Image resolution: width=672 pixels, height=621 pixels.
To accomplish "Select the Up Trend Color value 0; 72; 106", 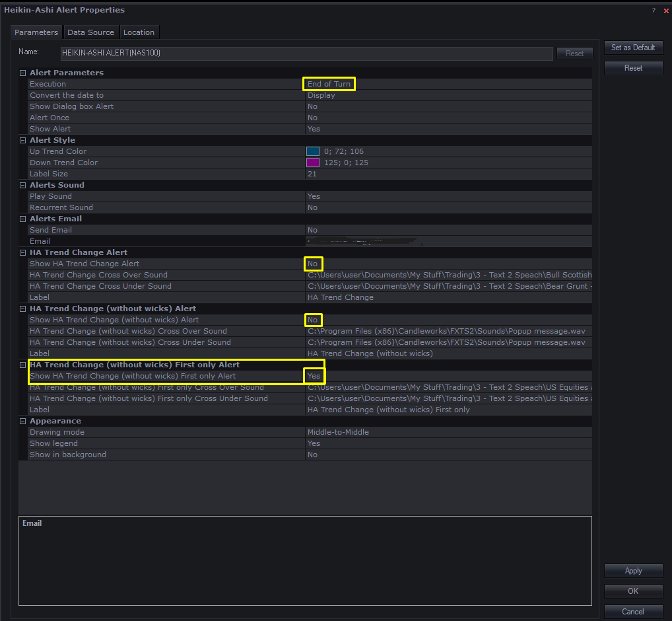I will click(x=344, y=151).
